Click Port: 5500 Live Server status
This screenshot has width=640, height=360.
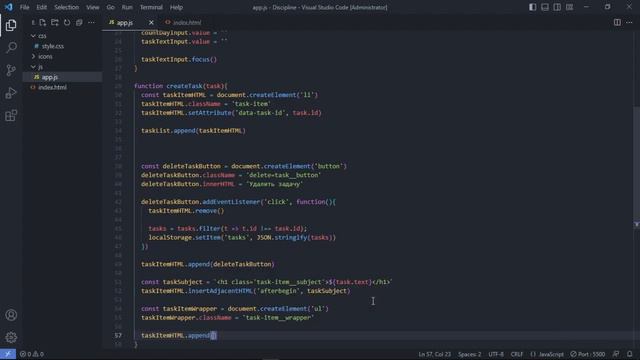pos(588,354)
